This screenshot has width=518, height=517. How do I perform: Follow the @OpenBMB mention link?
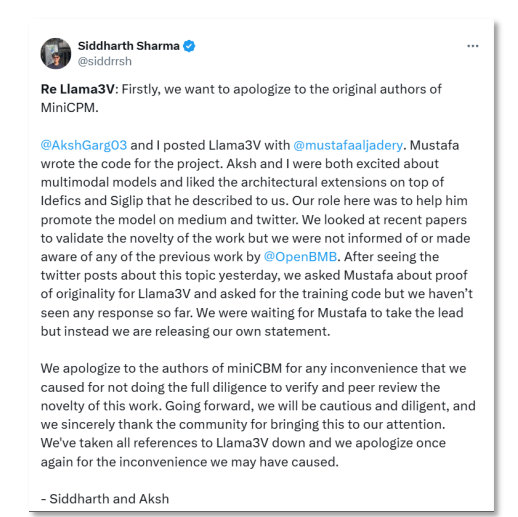[300, 257]
